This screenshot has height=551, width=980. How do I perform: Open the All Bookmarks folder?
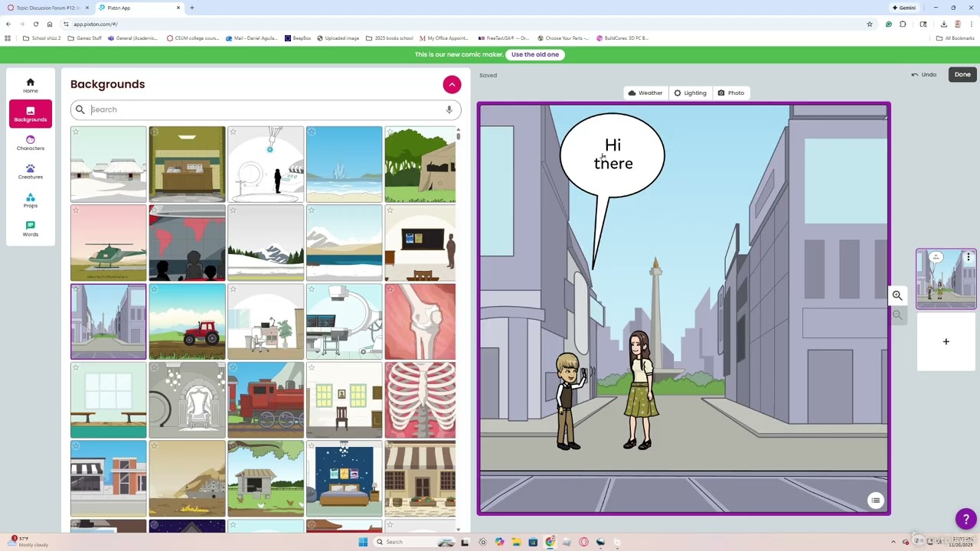(x=955, y=38)
